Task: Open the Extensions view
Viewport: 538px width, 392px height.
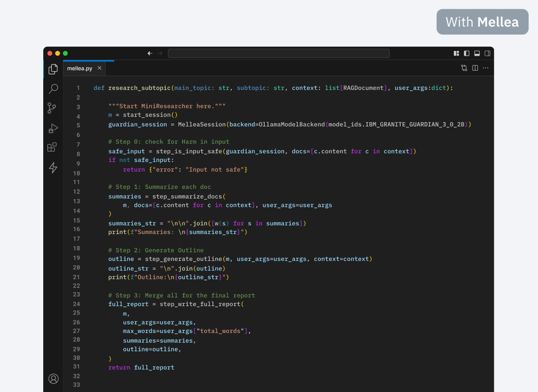Action: click(53, 147)
